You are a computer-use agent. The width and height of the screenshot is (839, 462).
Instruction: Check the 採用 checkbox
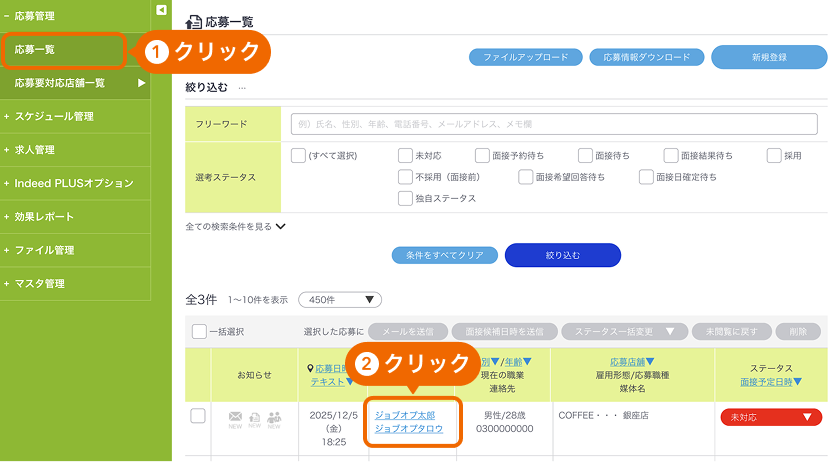click(774, 156)
